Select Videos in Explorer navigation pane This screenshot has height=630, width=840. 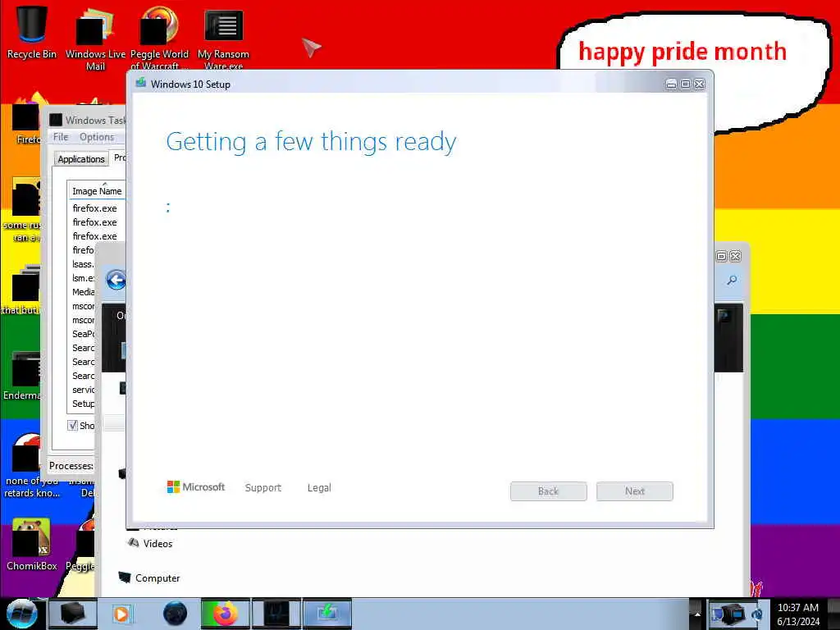(x=150, y=543)
